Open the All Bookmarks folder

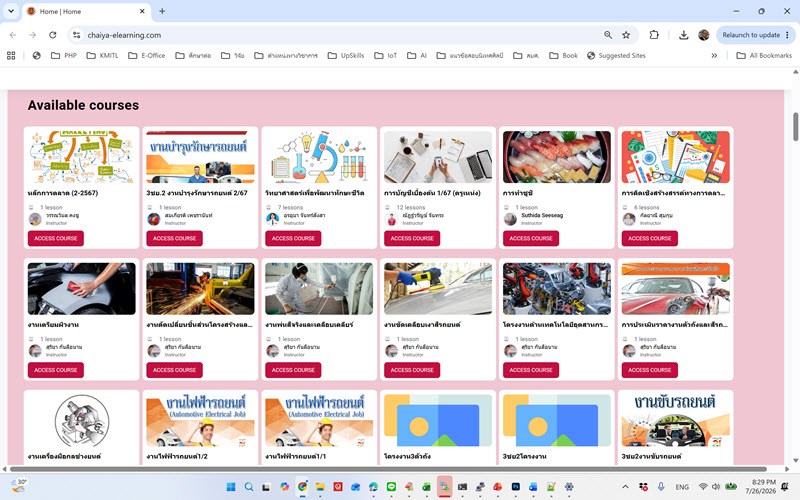coord(764,55)
